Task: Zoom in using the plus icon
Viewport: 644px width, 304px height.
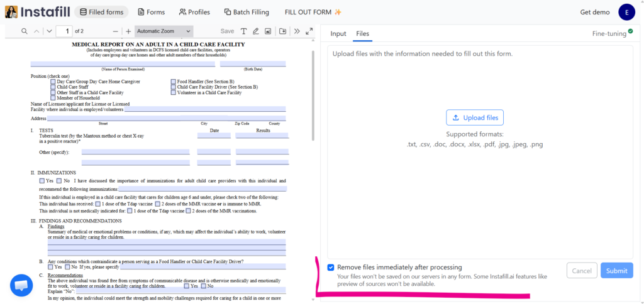Action: coord(128,31)
